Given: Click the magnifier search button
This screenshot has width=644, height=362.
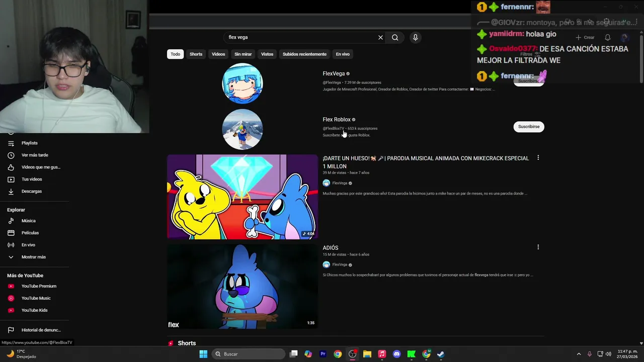Looking at the screenshot, I should pos(395,37).
